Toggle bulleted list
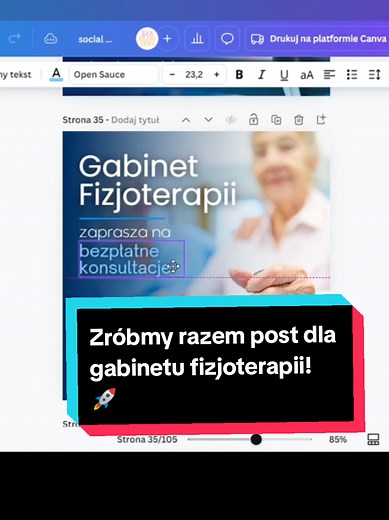 coord(352,75)
